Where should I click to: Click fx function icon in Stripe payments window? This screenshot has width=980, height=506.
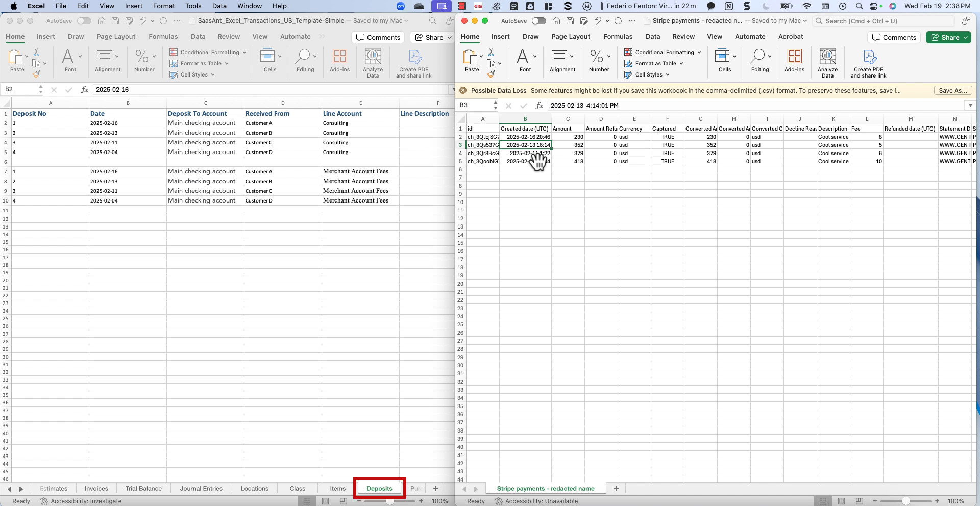click(540, 105)
